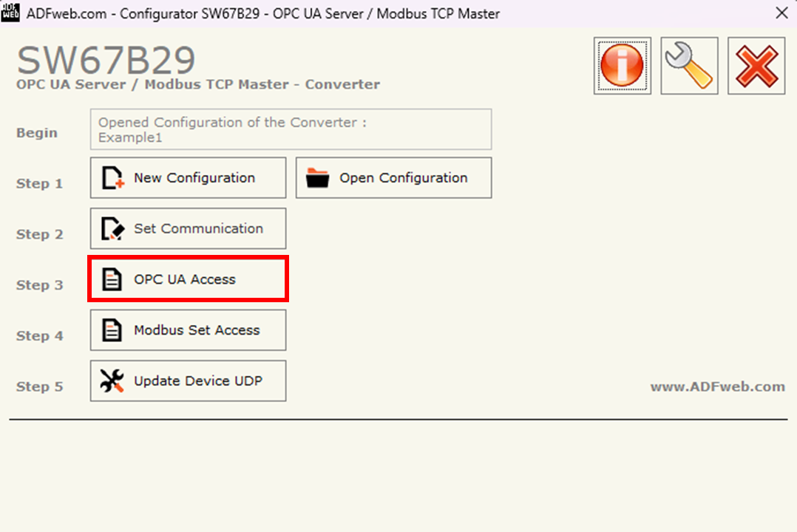This screenshot has height=532, width=797.
Task: Open the information dialog via the orange info icon
Action: pos(622,65)
